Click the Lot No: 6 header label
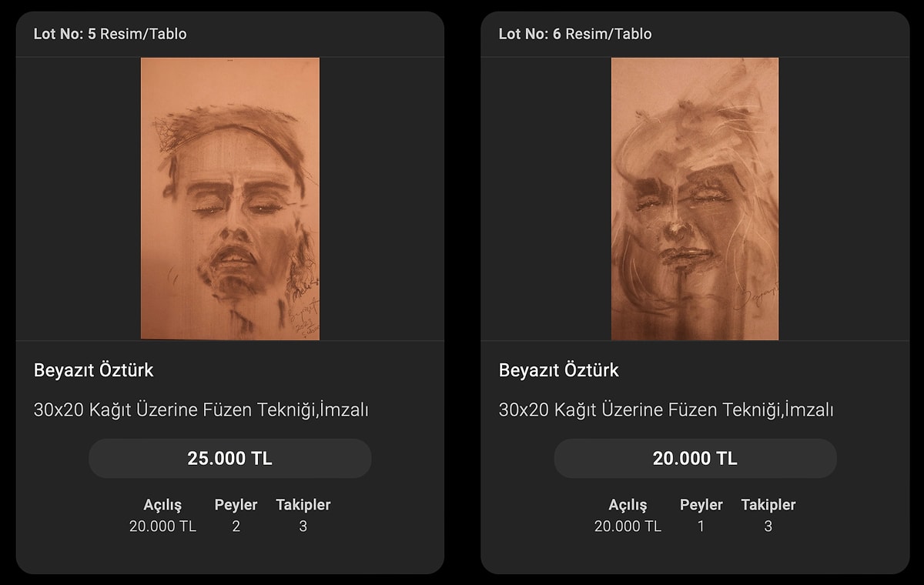Image resolution: width=924 pixels, height=585 pixels. click(x=530, y=34)
